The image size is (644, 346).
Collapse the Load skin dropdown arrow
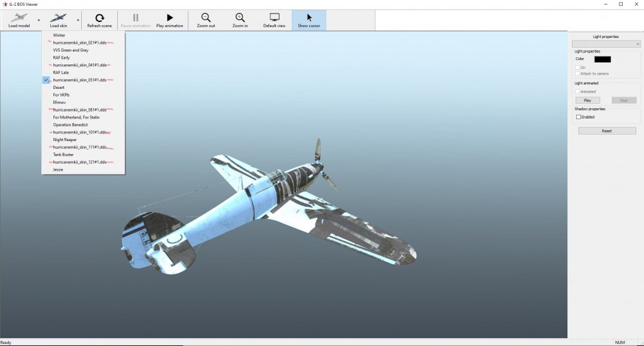point(78,20)
